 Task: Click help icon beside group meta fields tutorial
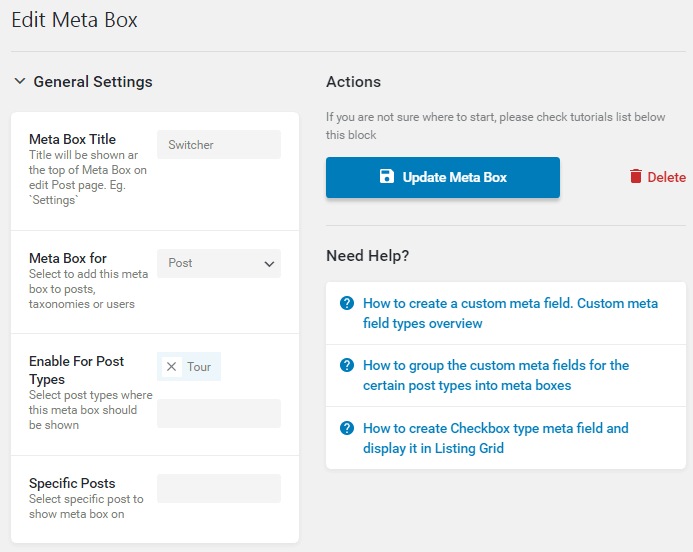coord(347,365)
